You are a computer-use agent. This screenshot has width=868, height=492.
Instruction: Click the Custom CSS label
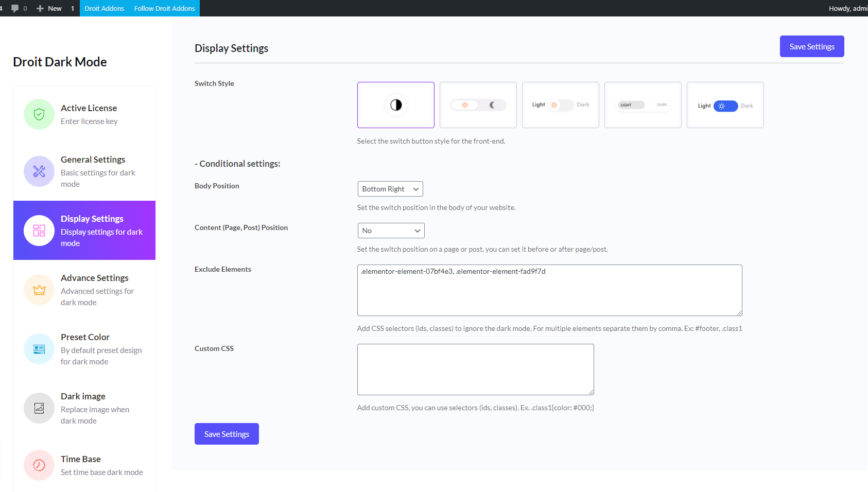click(214, 348)
